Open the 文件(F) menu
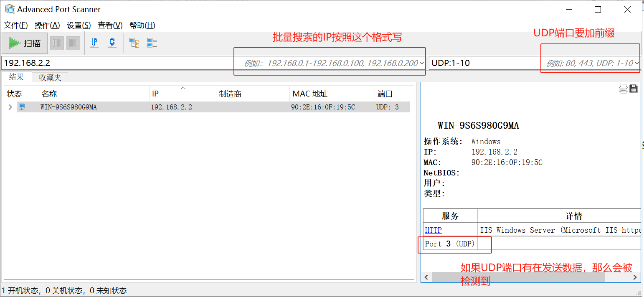Screen dimensions: 644x297 16,25
